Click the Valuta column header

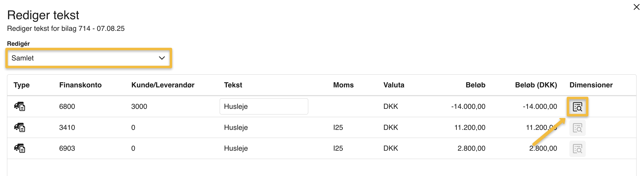point(394,85)
